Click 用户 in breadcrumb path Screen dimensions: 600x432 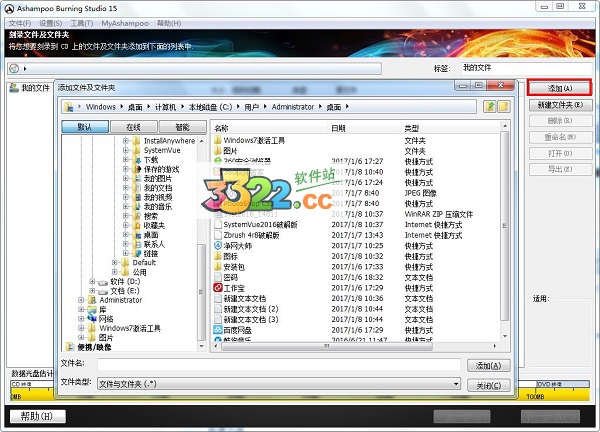251,107
